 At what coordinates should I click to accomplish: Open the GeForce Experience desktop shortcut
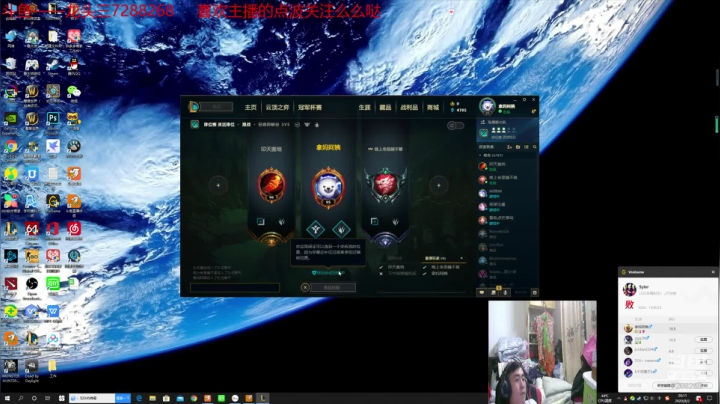coord(11,121)
